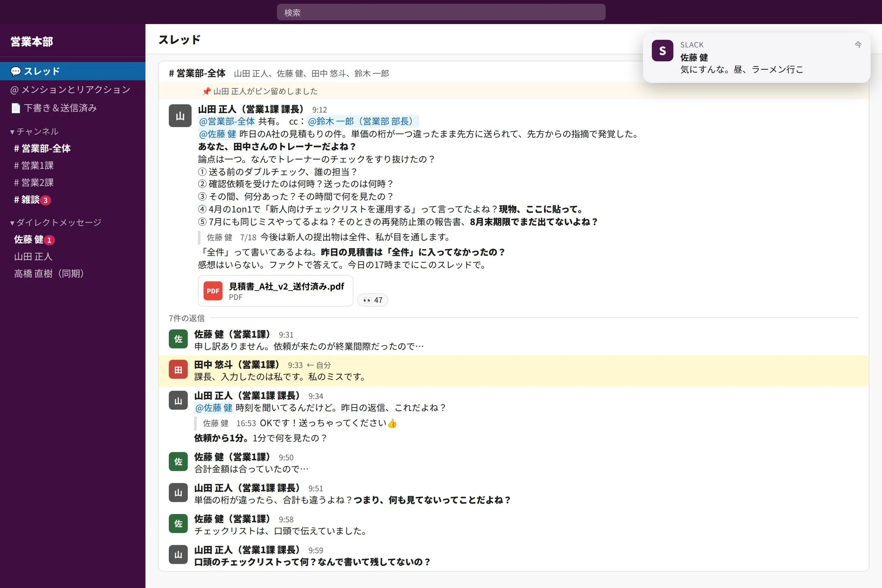The image size is (882, 588).
Task: Open the 佐藤 健 notification banner message
Action: pos(756,58)
